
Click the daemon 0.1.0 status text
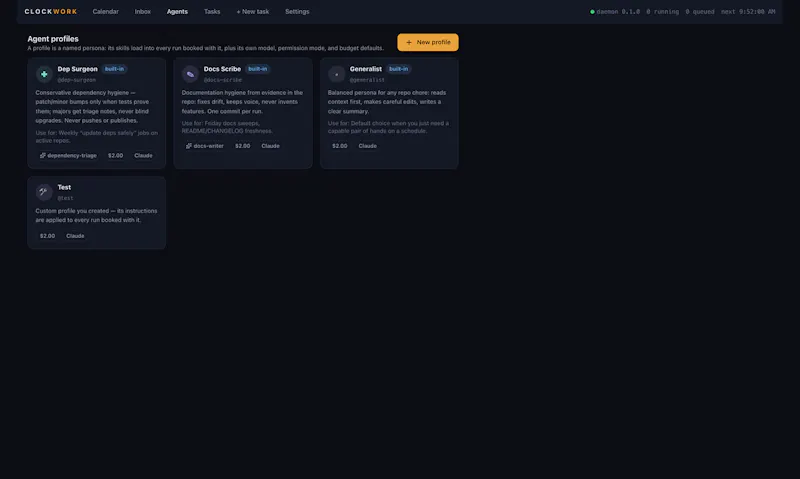[x=618, y=12]
